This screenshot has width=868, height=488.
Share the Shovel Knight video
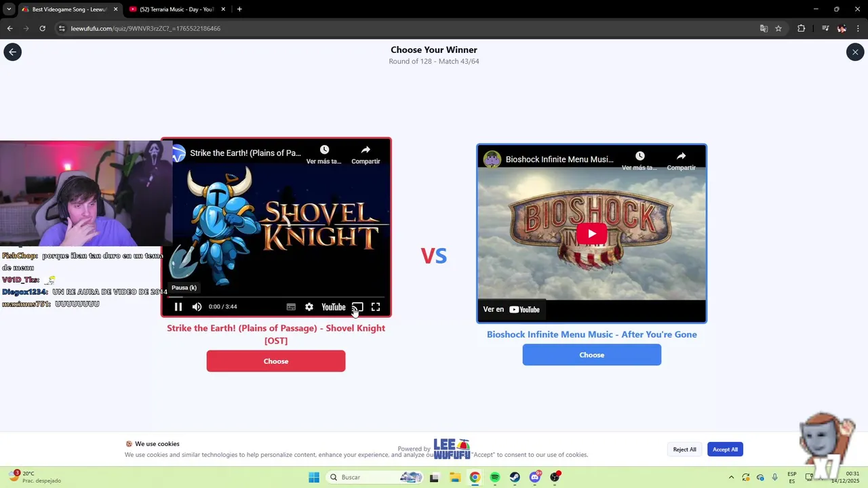[x=366, y=155]
